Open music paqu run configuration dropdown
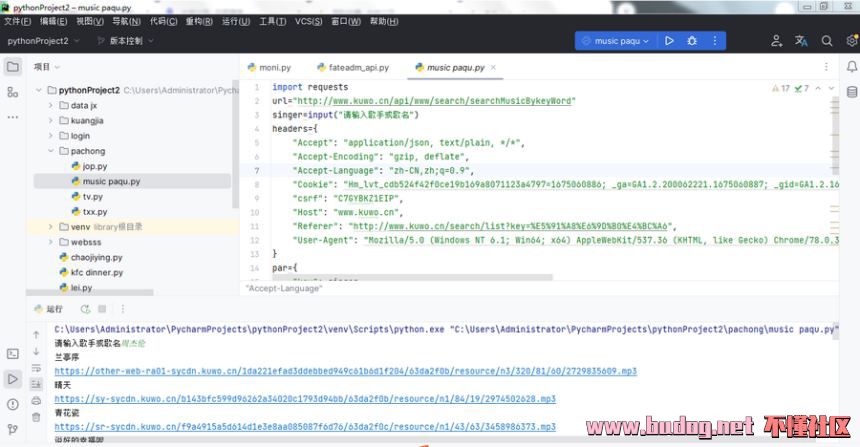 coord(615,41)
